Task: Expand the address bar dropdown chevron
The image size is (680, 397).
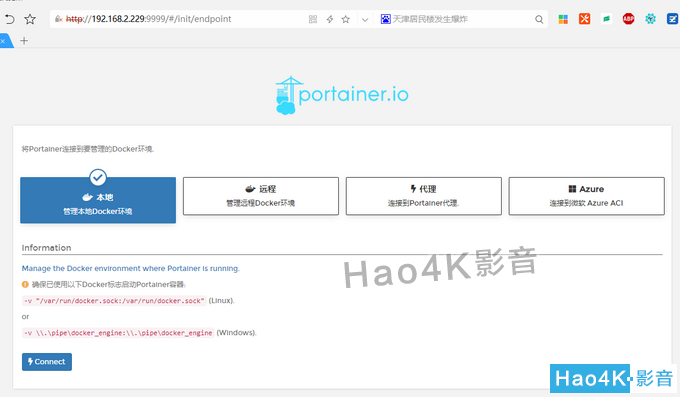Action: tap(365, 20)
